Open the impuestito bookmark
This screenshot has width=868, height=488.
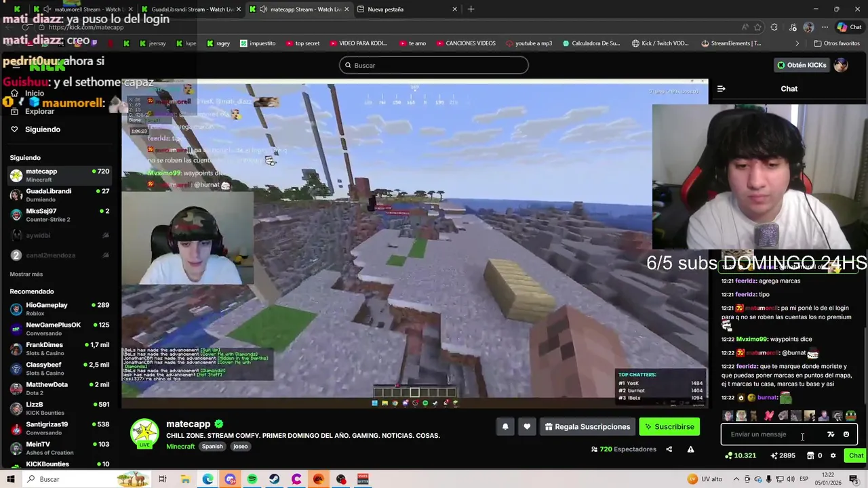(258, 43)
